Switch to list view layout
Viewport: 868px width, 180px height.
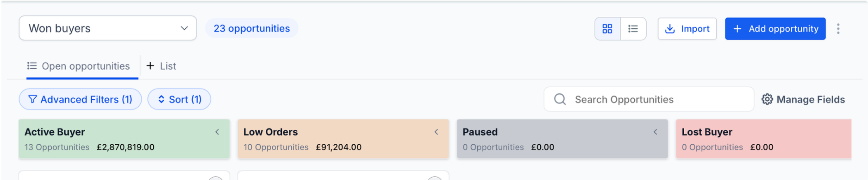(x=633, y=29)
